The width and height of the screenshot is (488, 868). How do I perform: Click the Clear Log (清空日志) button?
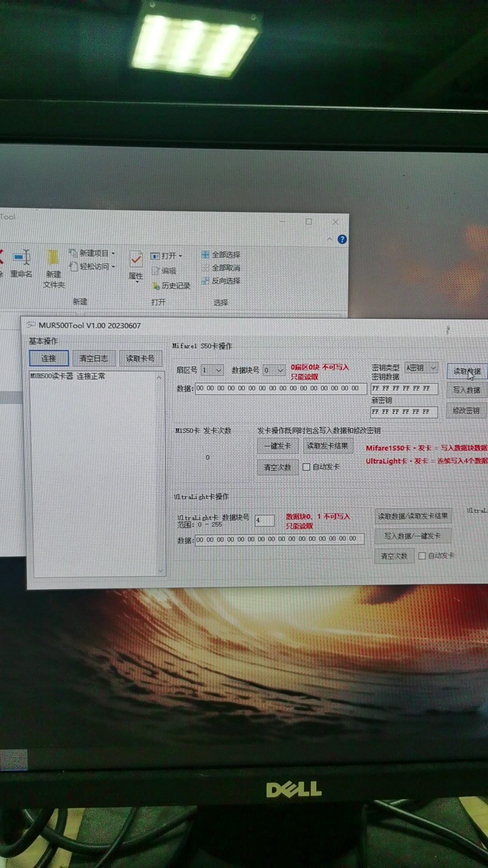(x=94, y=359)
